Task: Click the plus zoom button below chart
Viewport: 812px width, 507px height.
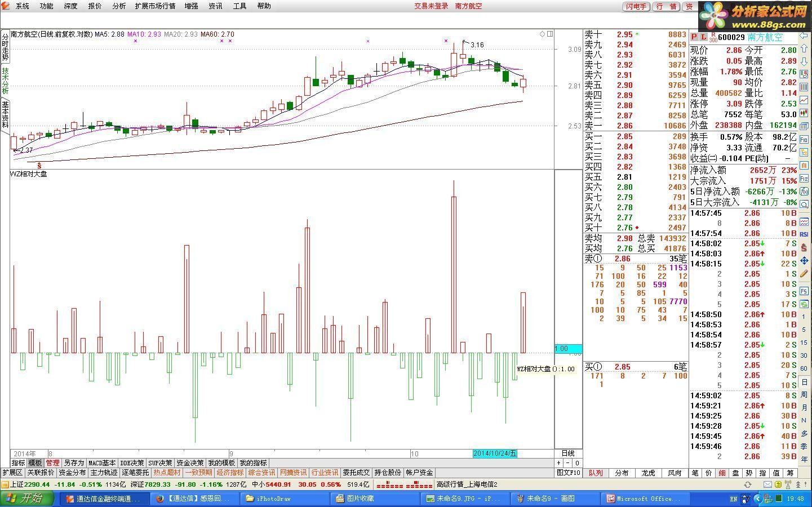Action: [x=559, y=463]
